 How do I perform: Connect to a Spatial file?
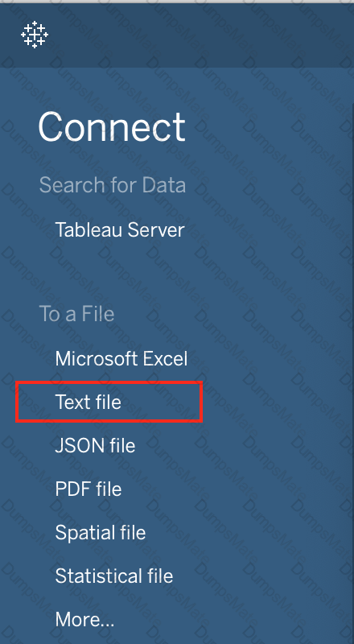coord(101,533)
